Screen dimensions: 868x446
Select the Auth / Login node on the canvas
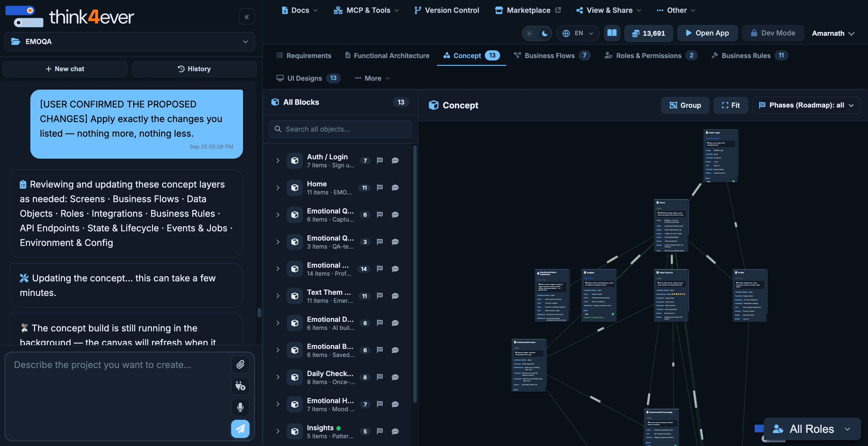(720, 156)
